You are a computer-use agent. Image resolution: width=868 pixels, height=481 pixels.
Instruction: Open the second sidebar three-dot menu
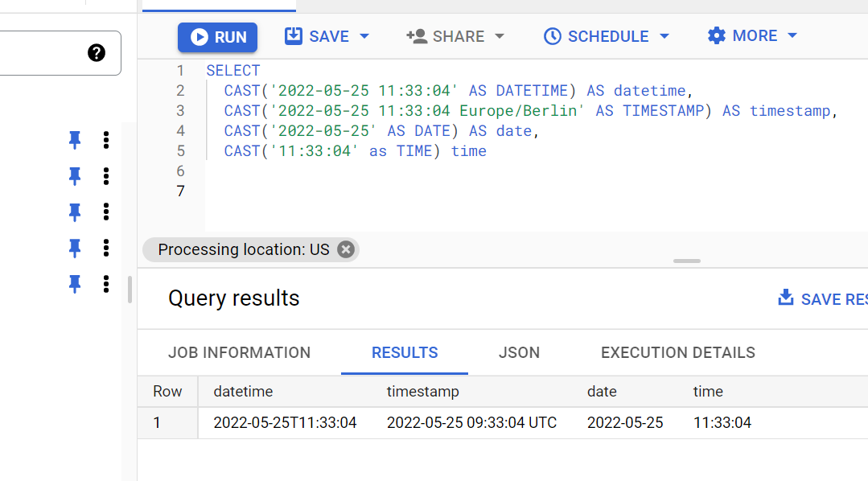click(x=106, y=176)
